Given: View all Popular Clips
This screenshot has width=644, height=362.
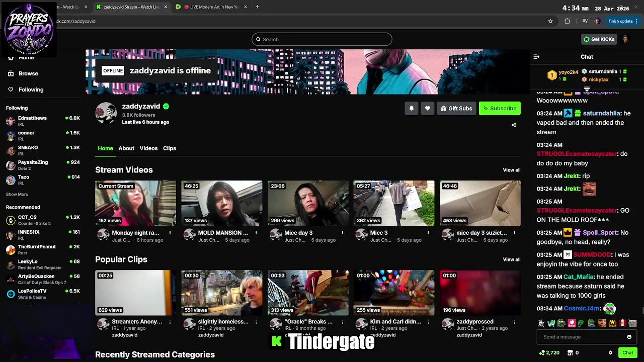Looking at the screenshot, I should [x=512, y=259].
